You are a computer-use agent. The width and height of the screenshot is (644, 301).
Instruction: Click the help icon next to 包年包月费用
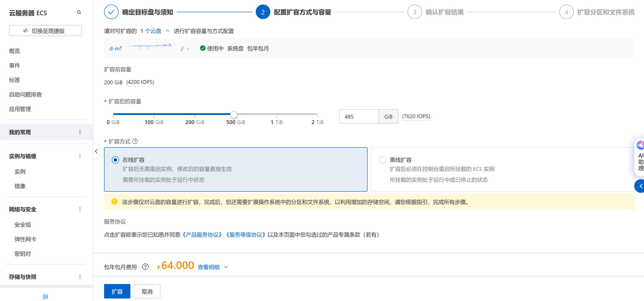point(145,267)
